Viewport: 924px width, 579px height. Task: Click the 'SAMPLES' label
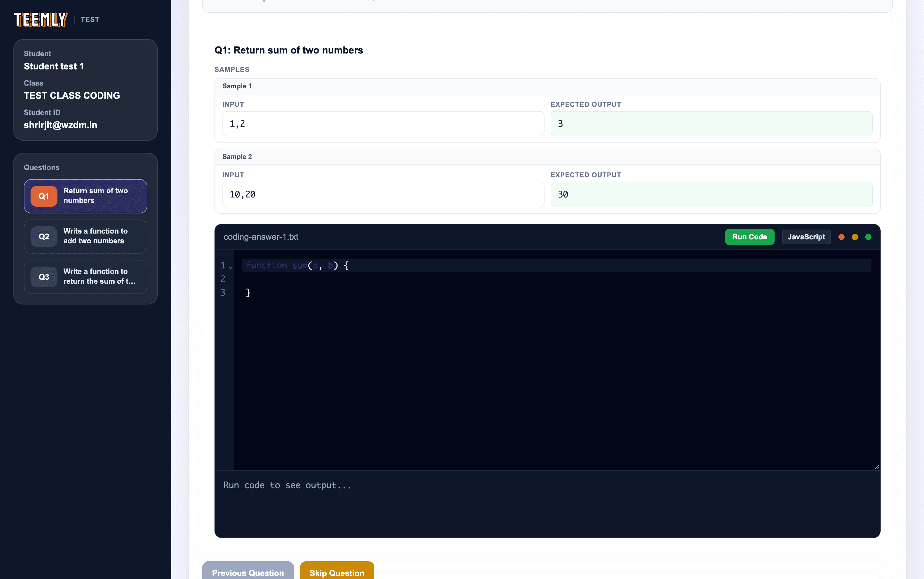pyautogui.click(x=232, y=69)
